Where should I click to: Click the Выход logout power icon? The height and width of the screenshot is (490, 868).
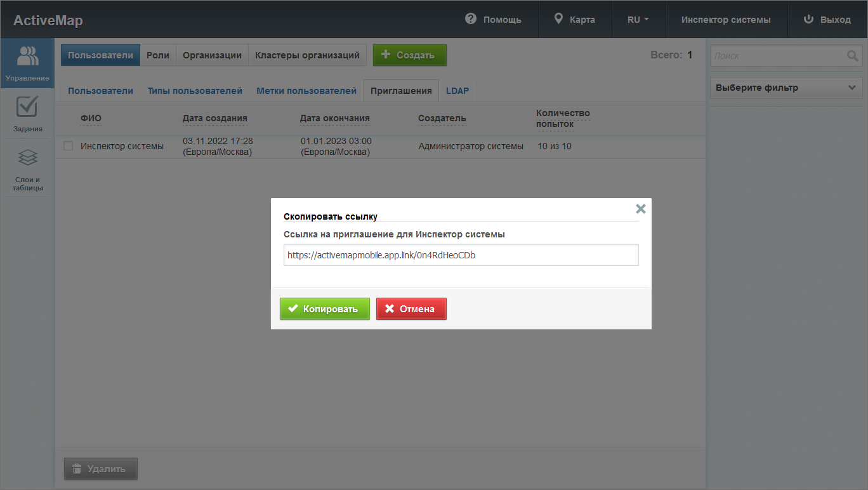[808, 19]
